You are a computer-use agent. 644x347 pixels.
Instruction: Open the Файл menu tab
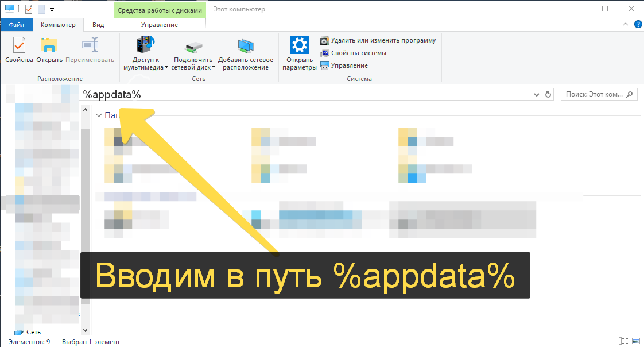17,25
